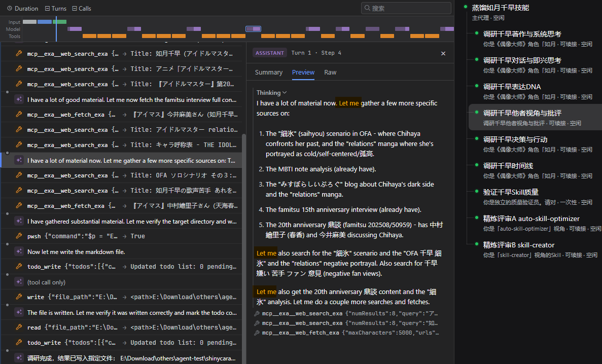
Task: Click the 'Turn 1 · Step 4' label
Action: click(x=316, y=53)
